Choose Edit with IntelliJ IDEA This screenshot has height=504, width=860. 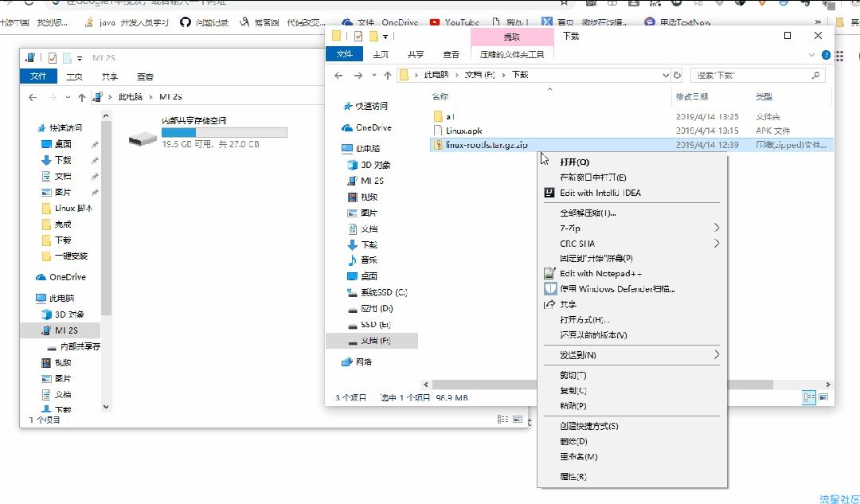click(631, 193)
